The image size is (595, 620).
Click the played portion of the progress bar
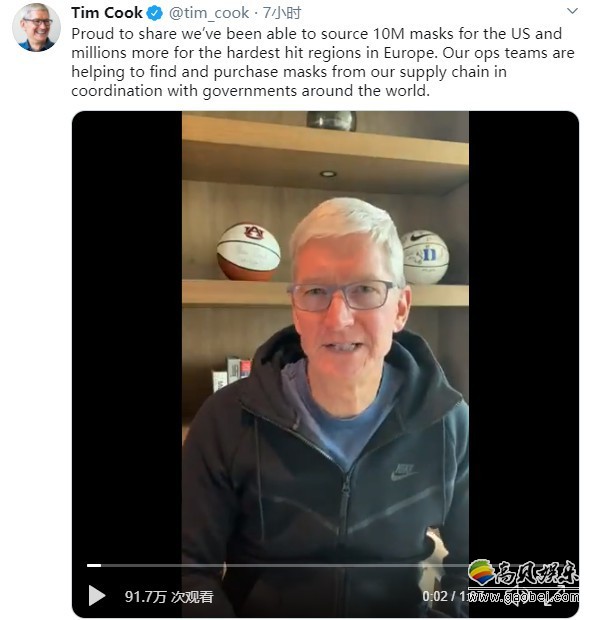pos(94,565)
